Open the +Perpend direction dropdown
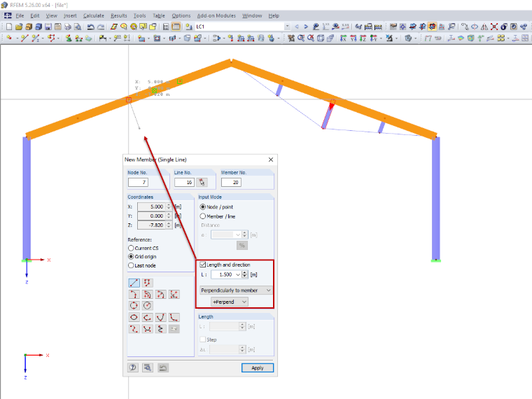532x399 pixels. pyautogui.click(x=230, y=302)
